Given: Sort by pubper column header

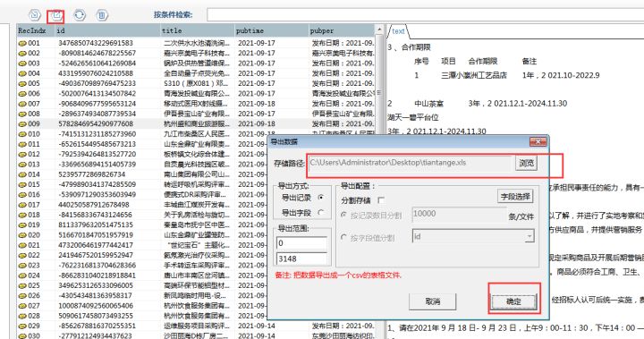Looking at the screenshot, I should [x=342, y=30].
